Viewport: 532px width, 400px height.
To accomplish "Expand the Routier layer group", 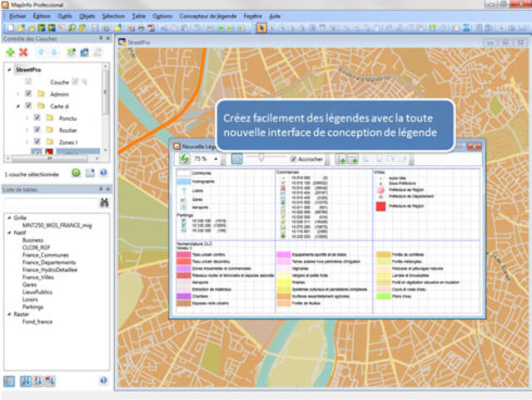I will coord(27,130).
